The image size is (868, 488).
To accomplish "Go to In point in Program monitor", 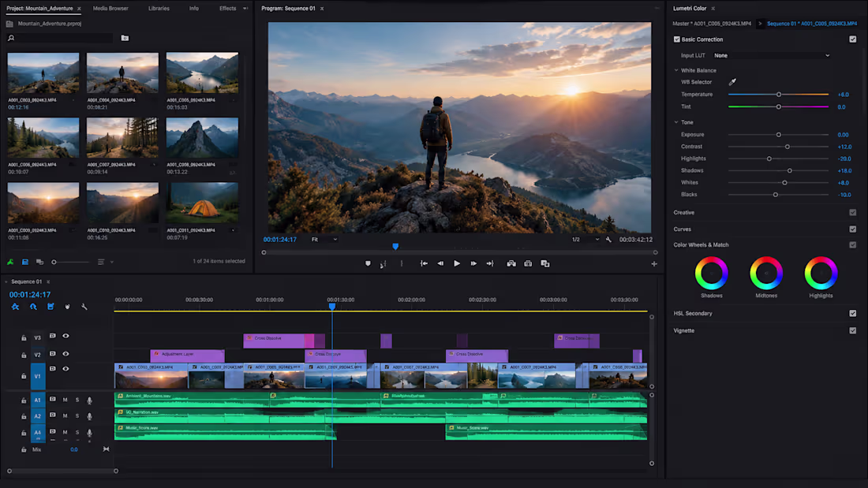I will tap(424, 263).
